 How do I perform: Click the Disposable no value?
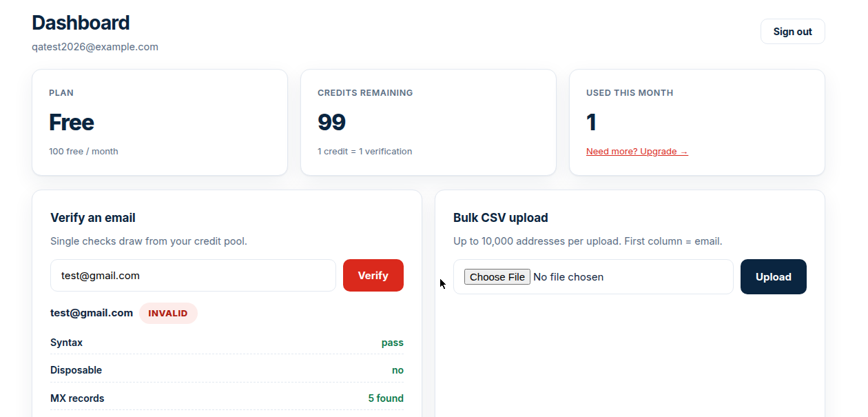(x=397, y=370)
